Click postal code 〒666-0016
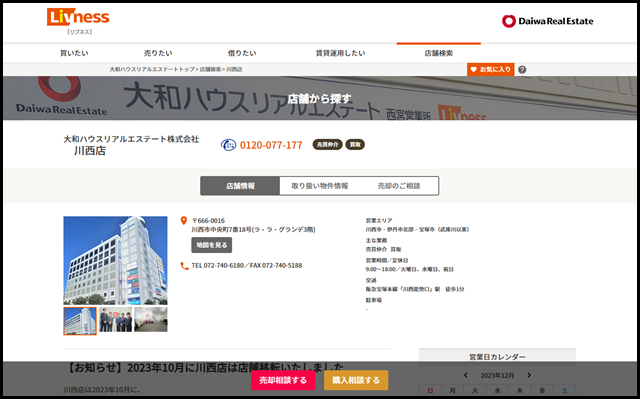 208,221
